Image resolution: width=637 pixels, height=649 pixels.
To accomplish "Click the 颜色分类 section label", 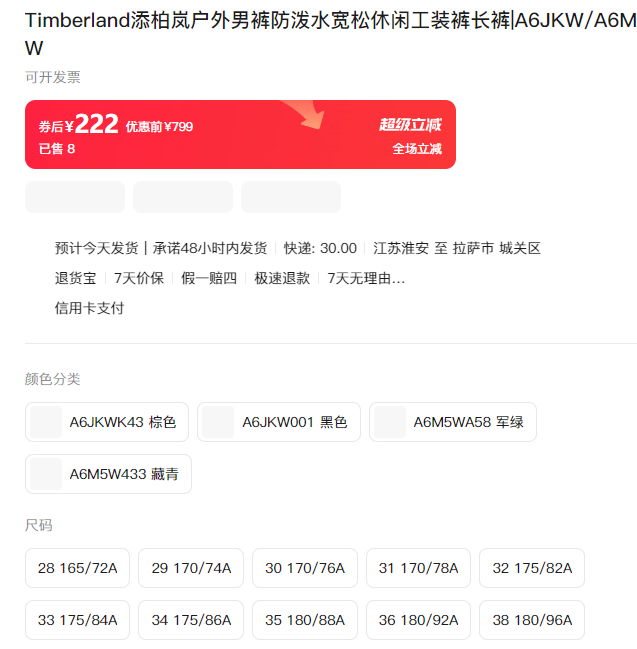I will pos(53,379).
